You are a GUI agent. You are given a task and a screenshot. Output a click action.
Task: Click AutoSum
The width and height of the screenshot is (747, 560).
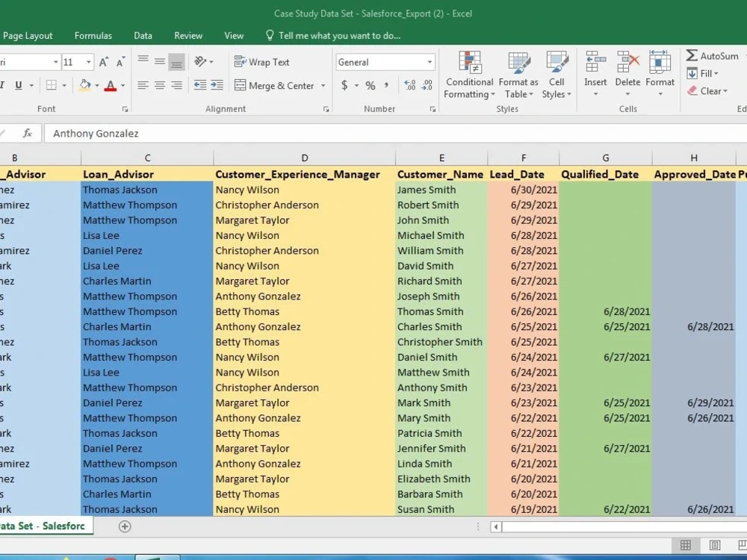(x=713, y=56)
